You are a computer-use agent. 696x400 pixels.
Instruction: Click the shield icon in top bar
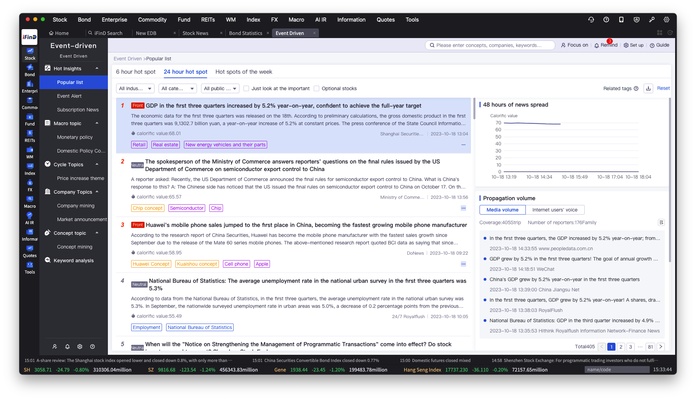(636, 20)
